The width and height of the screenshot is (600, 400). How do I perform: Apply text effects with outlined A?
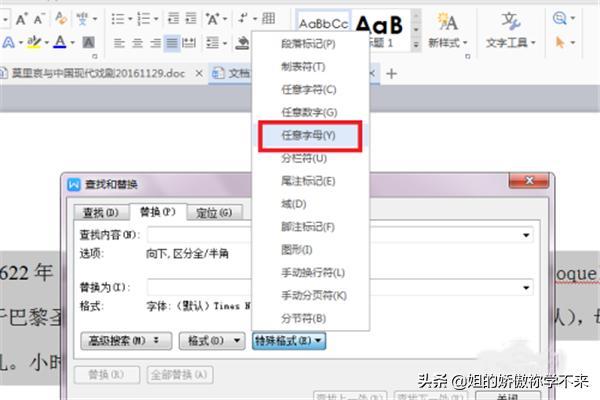click(x=8, y=42)
